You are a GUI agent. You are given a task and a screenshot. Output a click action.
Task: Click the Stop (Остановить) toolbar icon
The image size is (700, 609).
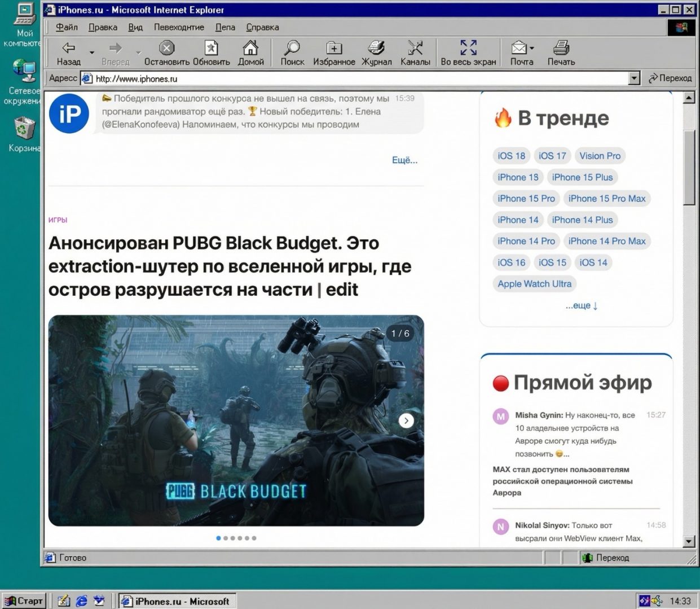click(x=166, y=49)
